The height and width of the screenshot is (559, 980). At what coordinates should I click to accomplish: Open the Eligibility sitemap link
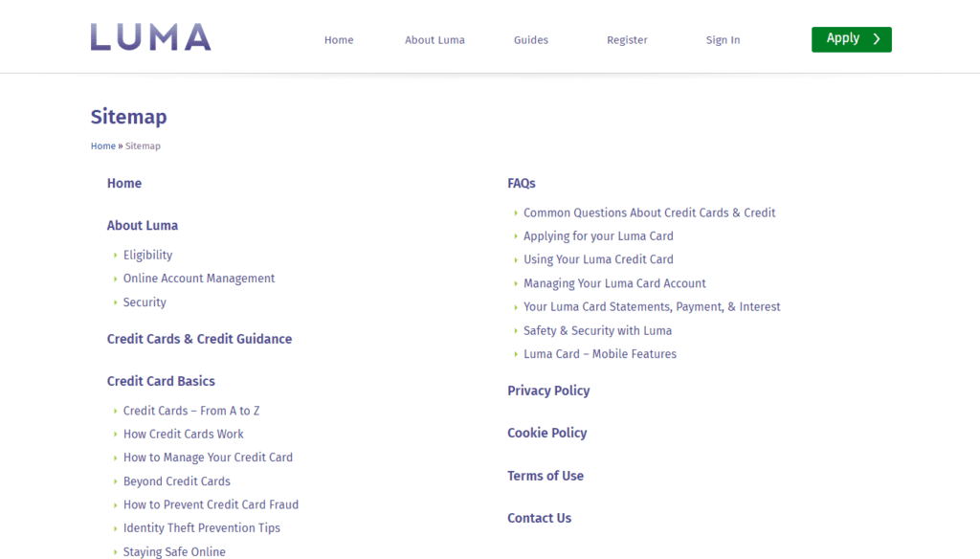coord(147,255)
